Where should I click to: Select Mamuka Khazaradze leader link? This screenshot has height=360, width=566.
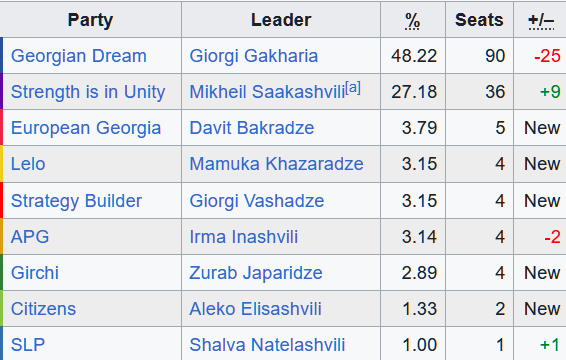click(277, 164)
